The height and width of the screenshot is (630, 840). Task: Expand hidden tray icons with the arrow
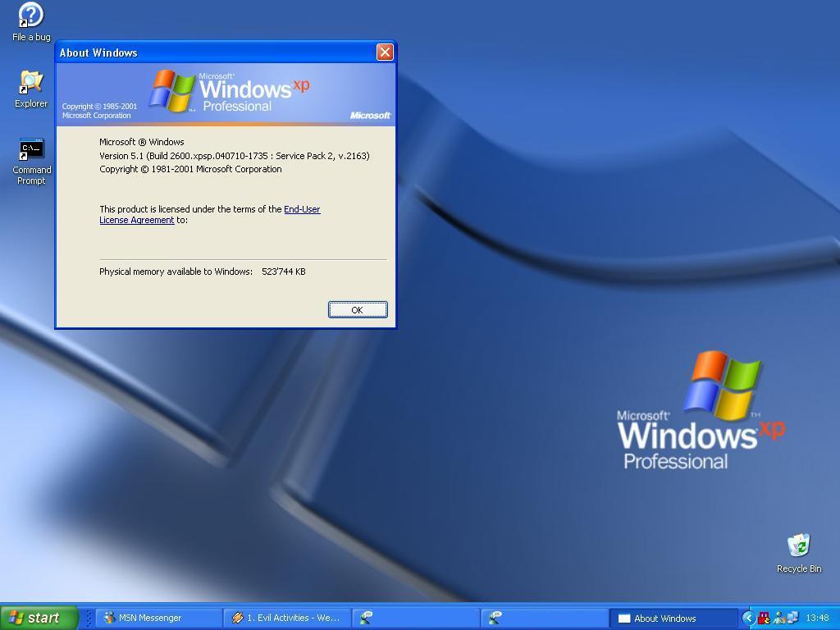[748, 619]
